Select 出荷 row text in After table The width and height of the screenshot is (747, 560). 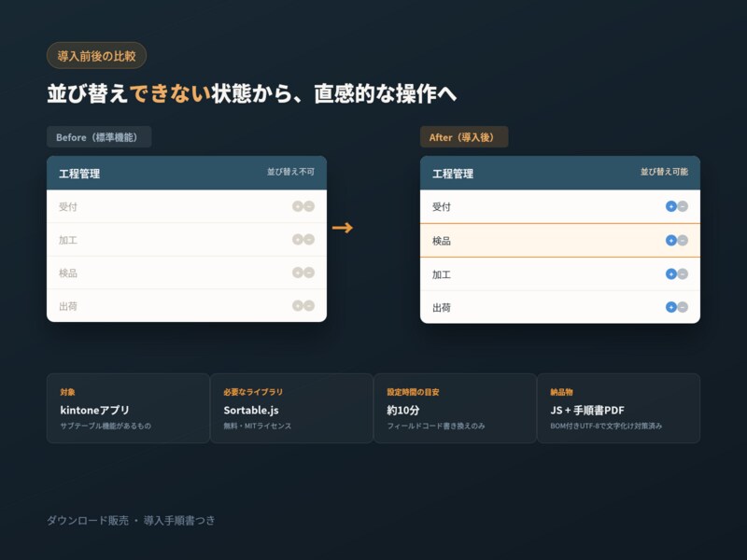point(442,308)
